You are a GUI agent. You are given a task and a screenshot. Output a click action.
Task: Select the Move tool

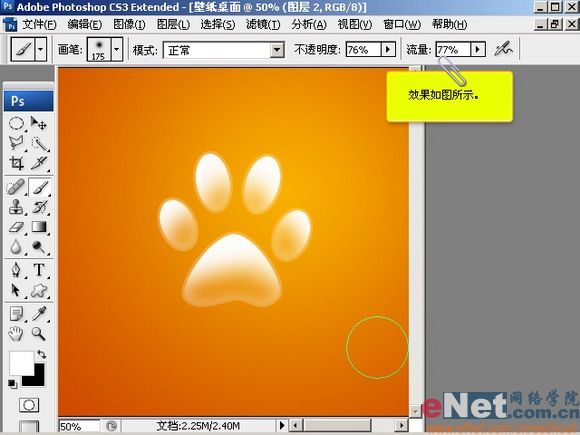tap(39, 123)
